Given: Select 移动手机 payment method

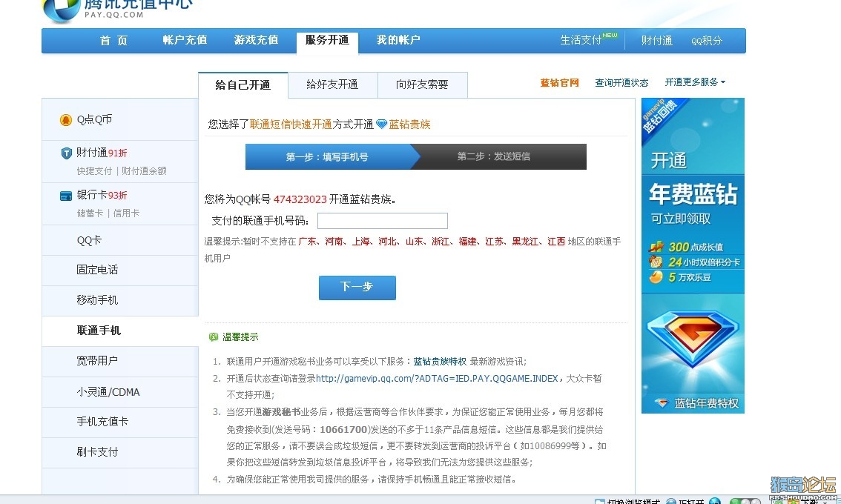Looking at the screenshot, I should pos(120,300).
